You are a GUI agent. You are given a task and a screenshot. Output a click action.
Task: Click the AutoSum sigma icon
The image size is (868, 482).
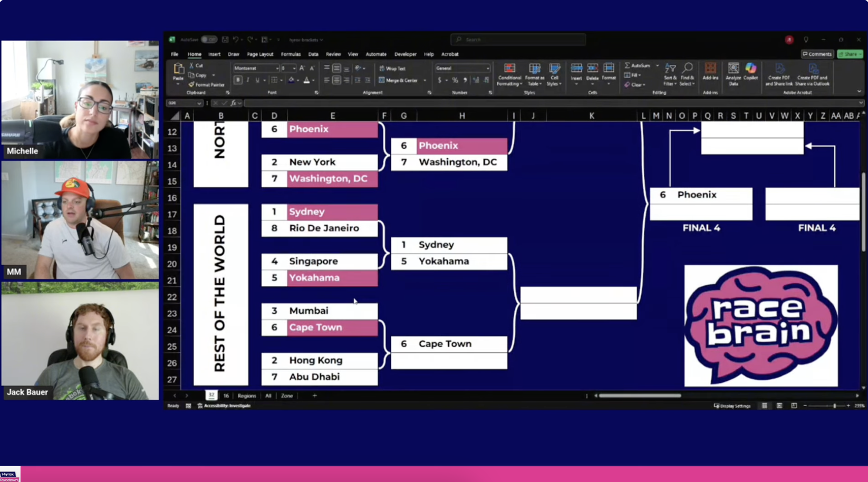(x=628, y=66)
